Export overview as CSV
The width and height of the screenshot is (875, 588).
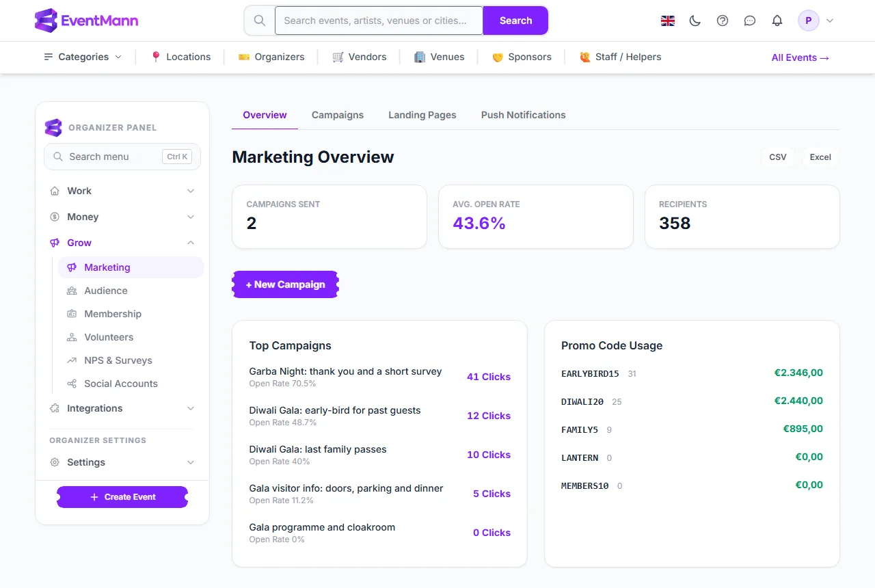tap(778, 157)
